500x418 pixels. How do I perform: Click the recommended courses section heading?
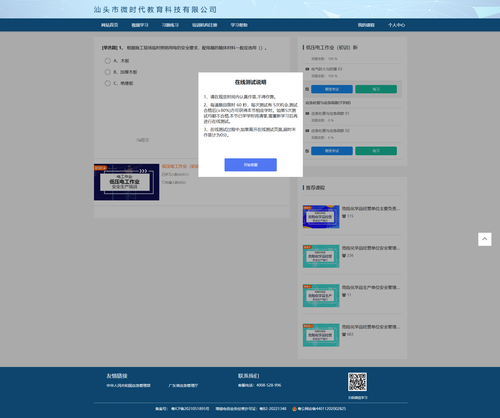315,188
